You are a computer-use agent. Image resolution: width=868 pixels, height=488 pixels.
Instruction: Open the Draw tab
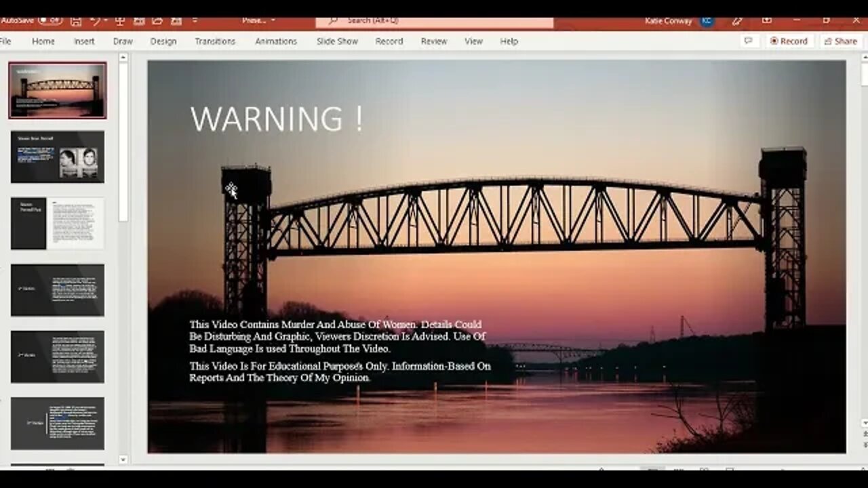(123, 41)
